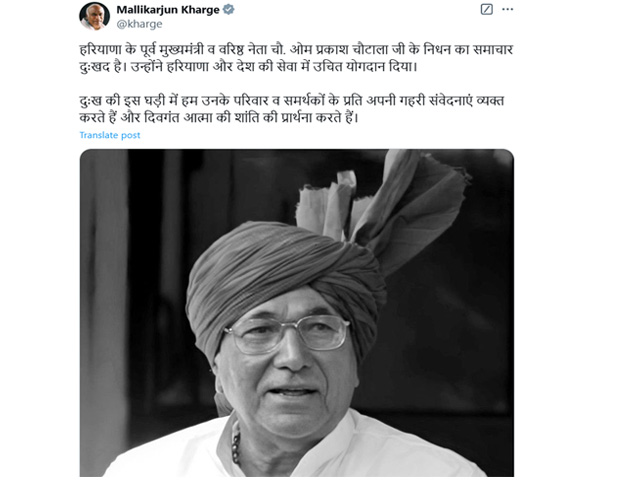Open the three-dot more options menu

(x=507, y=9)
